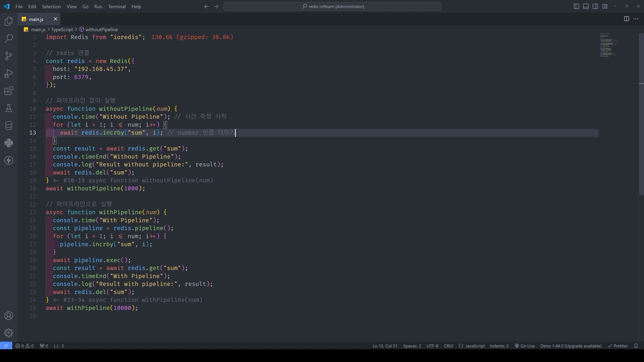Click the Prettier status bar button

[x=618, y=346]
